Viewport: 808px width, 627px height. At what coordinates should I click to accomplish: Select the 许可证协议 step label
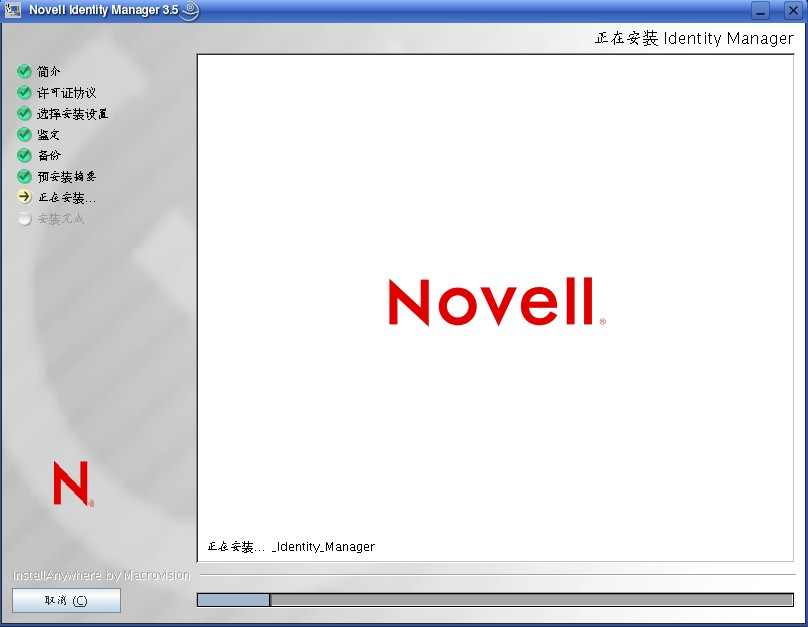[66, 92]
